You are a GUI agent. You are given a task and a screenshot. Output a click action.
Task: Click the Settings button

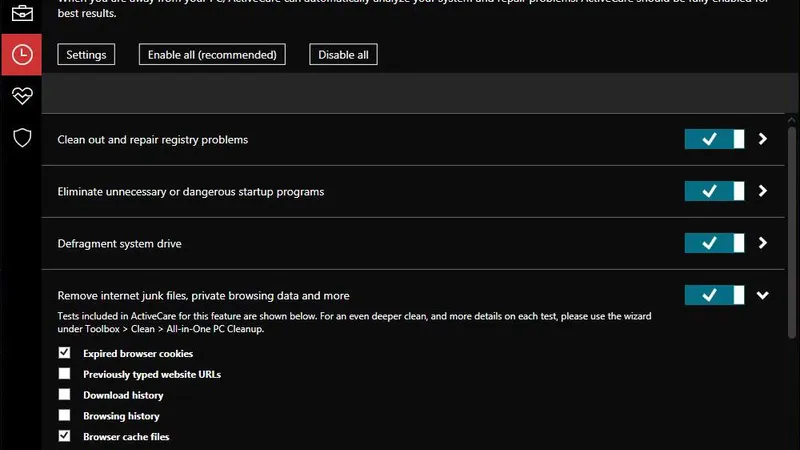(86, 55)
